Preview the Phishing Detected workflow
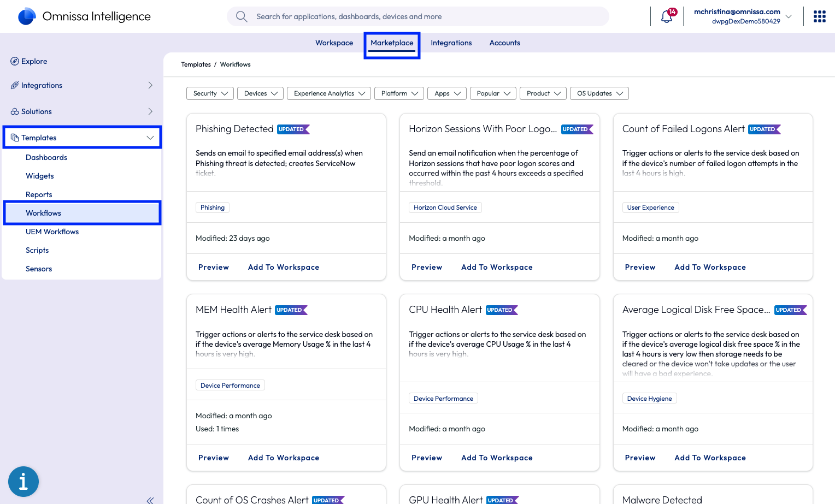Screen dimensions: 835x504 coord(213,267)
